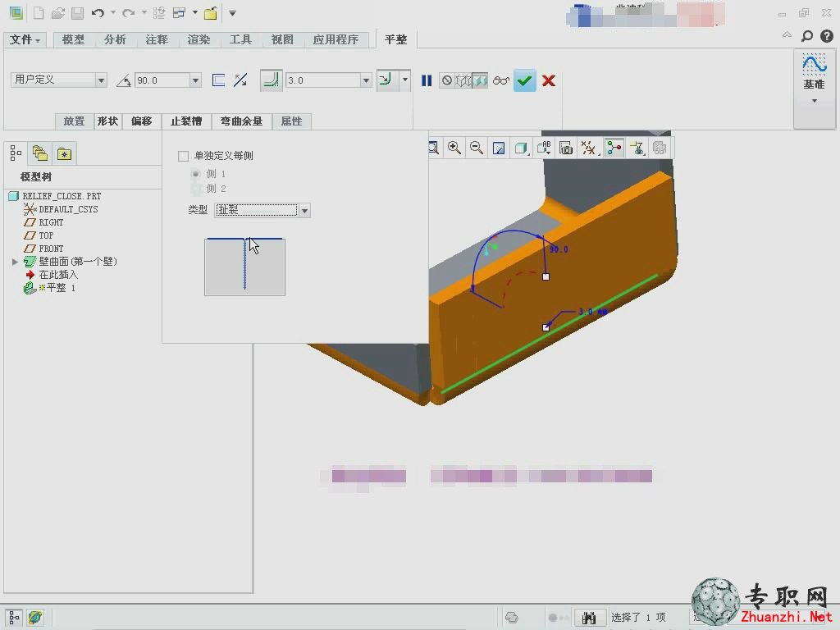Click the repaint view icon
840x630 pixels.
499,148
